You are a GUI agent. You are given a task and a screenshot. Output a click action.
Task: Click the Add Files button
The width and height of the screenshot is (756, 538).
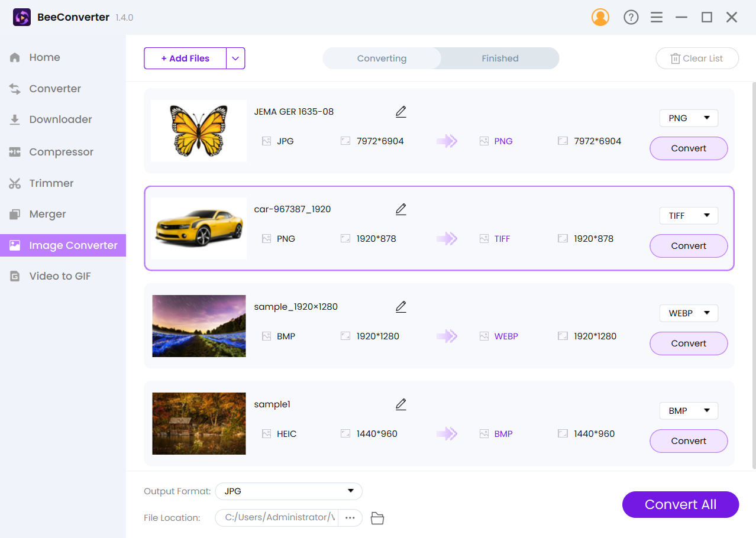pyautogui.click(x=185, y=59)
